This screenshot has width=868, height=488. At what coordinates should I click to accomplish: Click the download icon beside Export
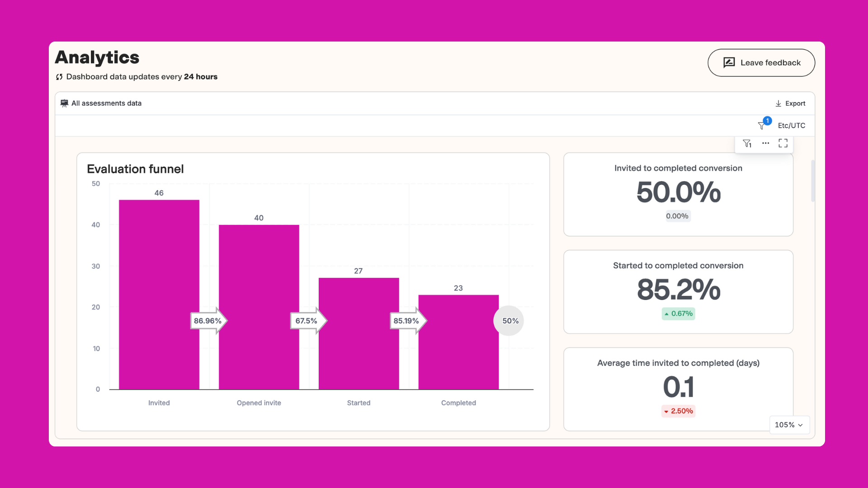(x=778, y=103)
